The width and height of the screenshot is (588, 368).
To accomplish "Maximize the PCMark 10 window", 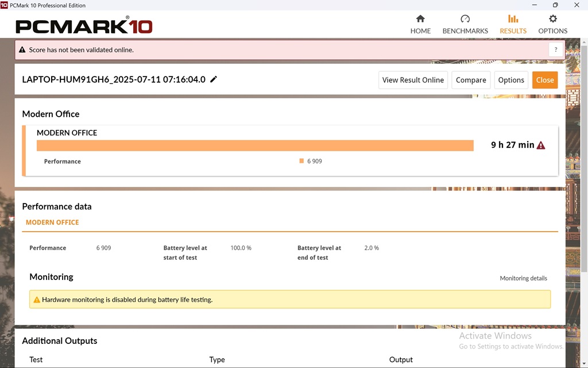I will click(x=555, y=5).
